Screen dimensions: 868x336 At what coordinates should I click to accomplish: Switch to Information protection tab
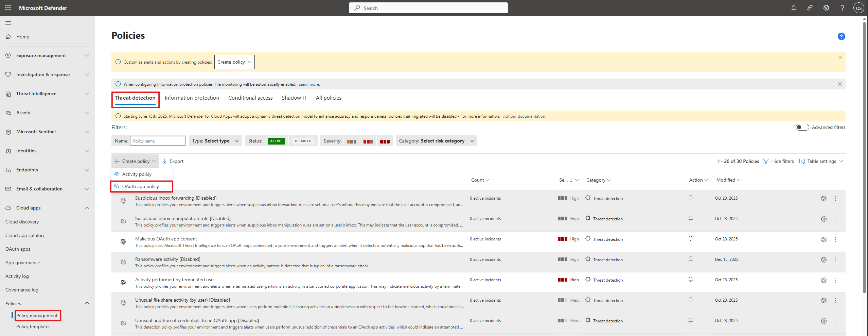coord(192,98)
